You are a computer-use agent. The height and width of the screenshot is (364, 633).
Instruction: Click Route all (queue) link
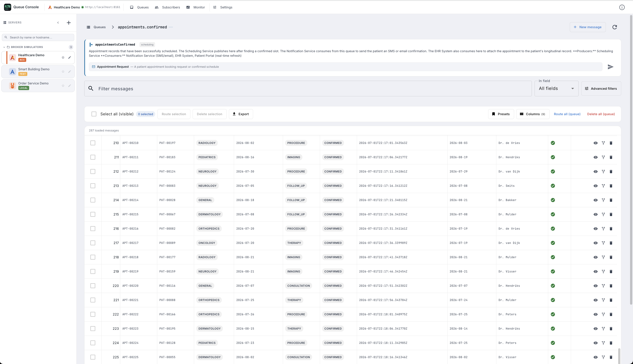coord(567,114)
